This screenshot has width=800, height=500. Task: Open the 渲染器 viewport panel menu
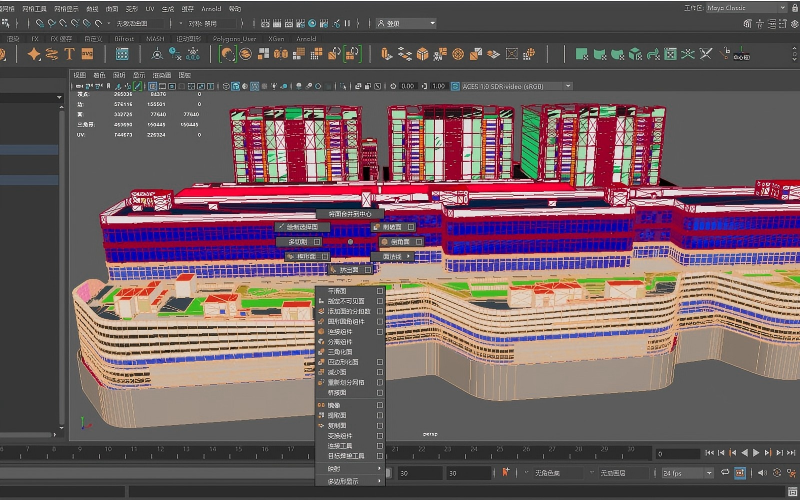point(162,75)
